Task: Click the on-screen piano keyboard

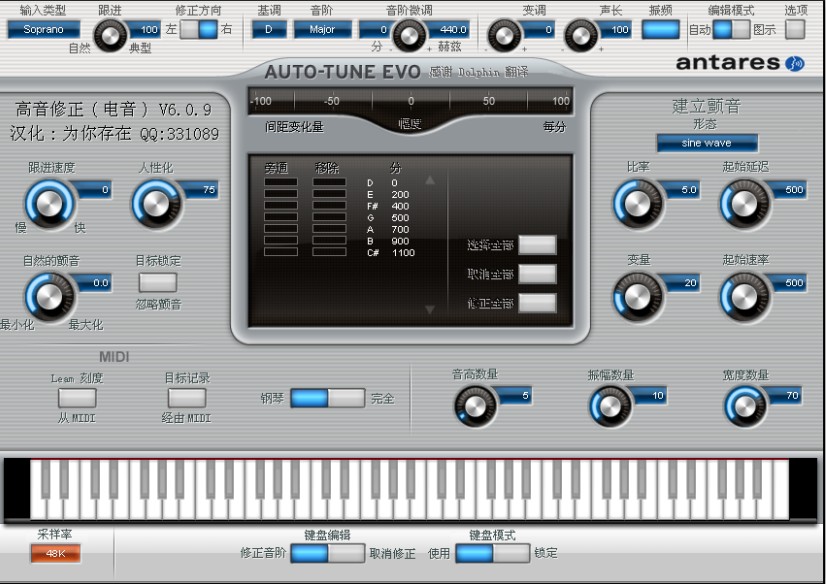Action: point(410,489)
